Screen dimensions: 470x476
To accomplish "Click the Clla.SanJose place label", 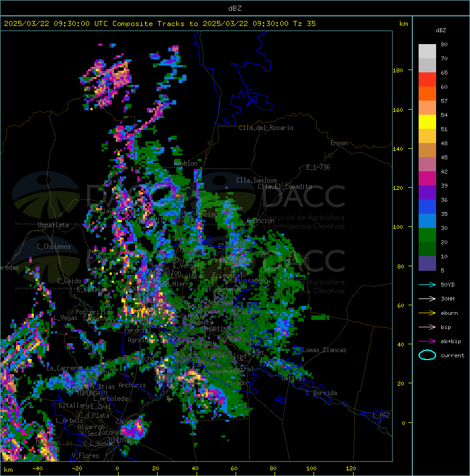I will click(256, 180).
